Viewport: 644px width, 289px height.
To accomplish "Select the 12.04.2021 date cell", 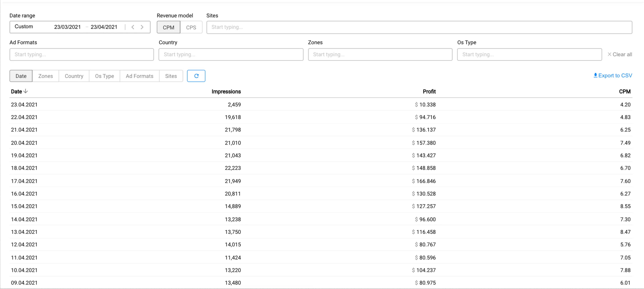I will [x=24, y=245].
